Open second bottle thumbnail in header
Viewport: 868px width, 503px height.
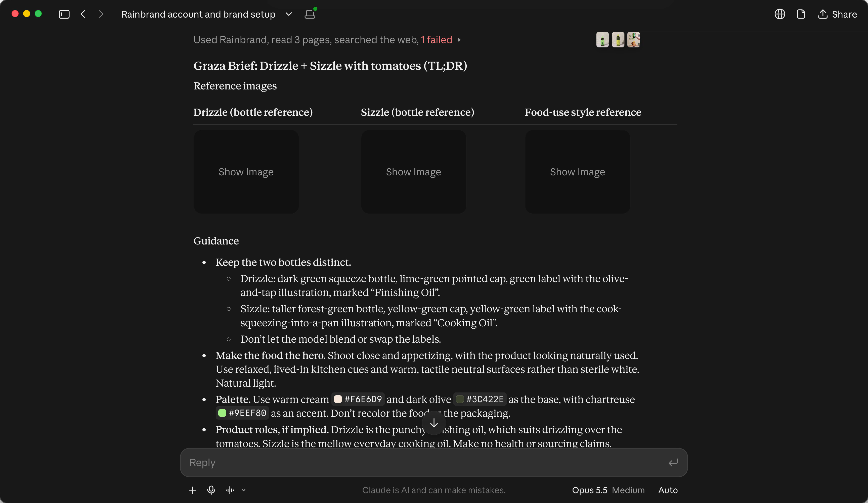click(618, 40)
